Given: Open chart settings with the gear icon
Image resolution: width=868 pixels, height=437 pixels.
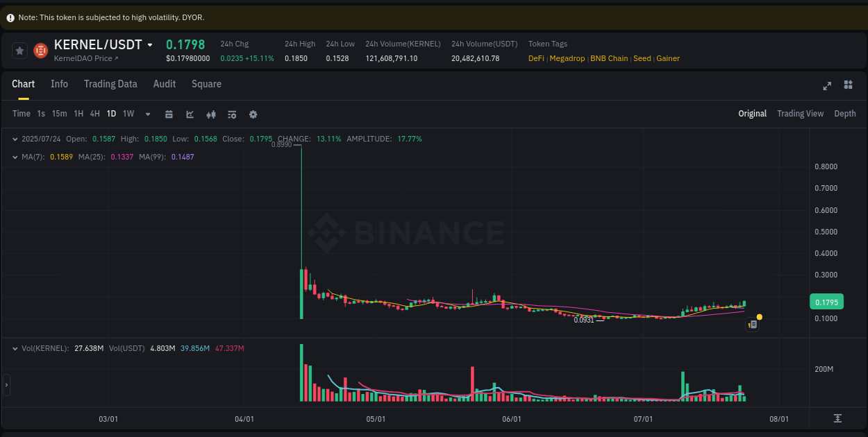Looking at the screenshot, I should (x=253, y=114).
